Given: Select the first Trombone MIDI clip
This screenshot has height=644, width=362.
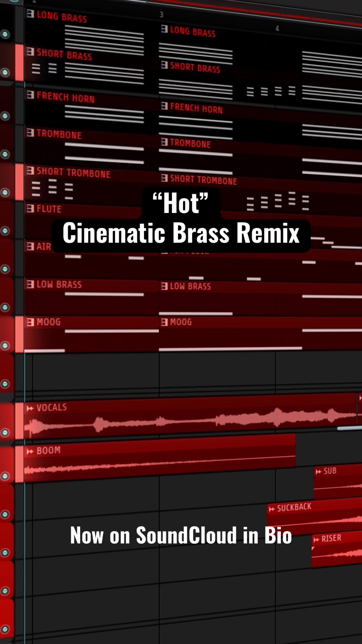Looking at the screenshot, I should [92, 146].
